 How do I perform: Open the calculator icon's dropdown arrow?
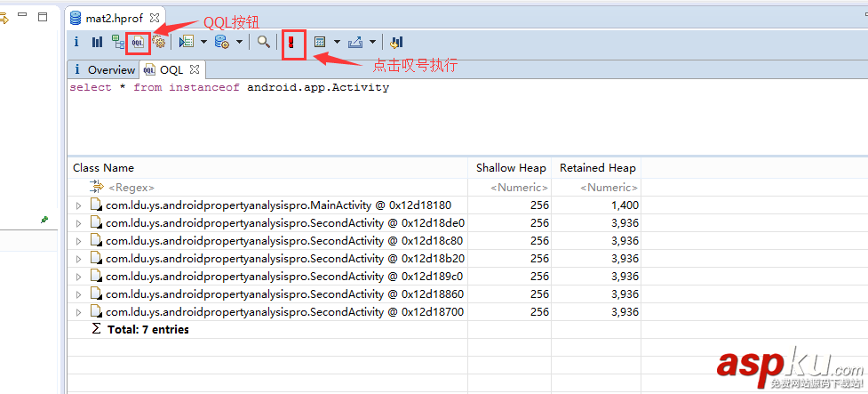tap(337, 42)
